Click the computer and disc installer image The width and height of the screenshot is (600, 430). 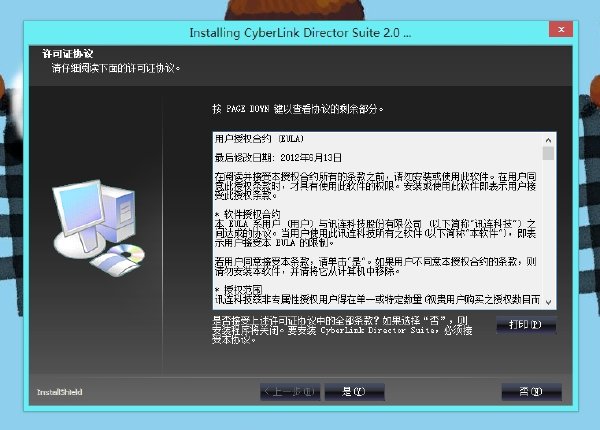click(x=99, y=228)
